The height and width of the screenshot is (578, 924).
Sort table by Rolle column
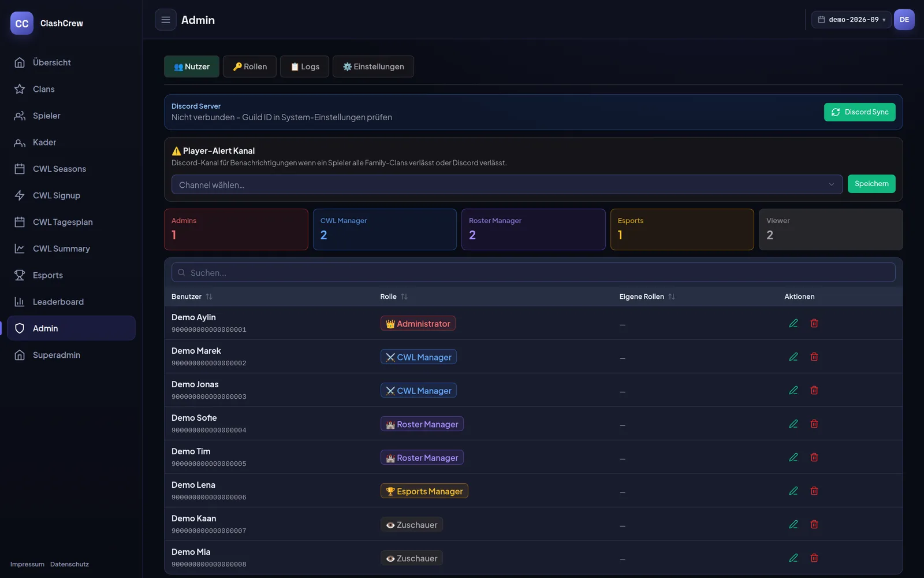(x=394, y=297)
